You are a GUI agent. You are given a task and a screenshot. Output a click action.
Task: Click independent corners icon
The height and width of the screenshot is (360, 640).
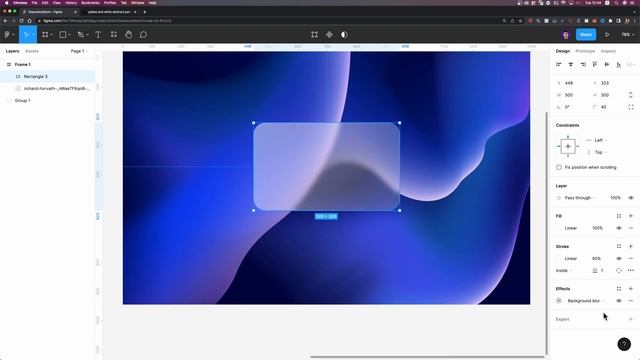(x=631, y=107)
